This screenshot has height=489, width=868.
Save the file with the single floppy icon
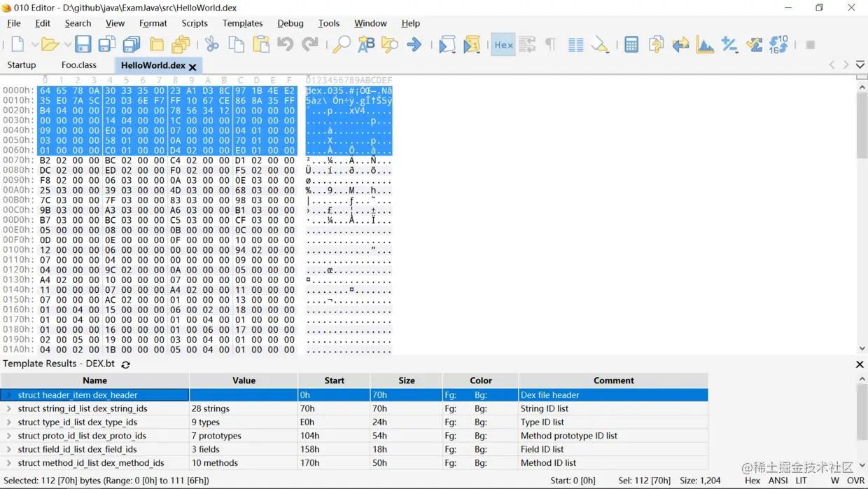tap(83, 45)
